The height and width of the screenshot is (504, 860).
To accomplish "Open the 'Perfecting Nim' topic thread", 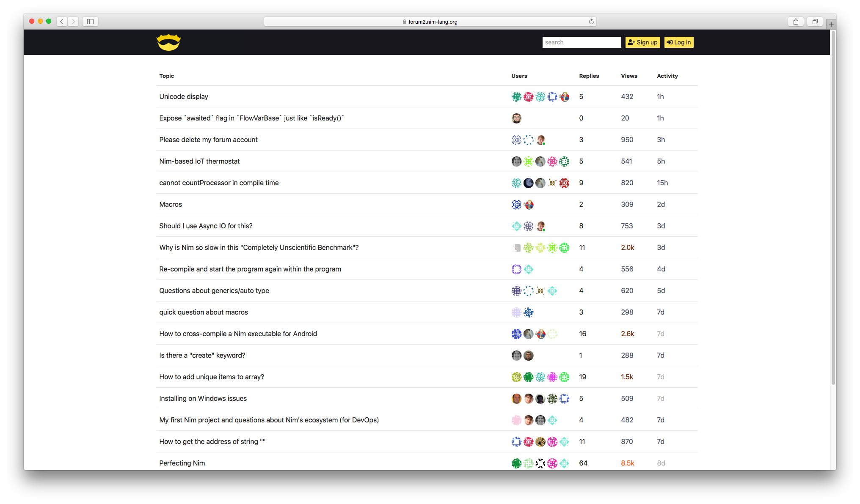I will click(182, 463).
